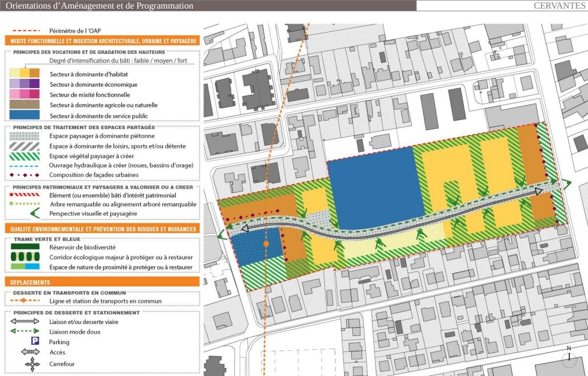Click the orange transport line and station symbol
Screen dimensions: 588x376
[25, 301]
